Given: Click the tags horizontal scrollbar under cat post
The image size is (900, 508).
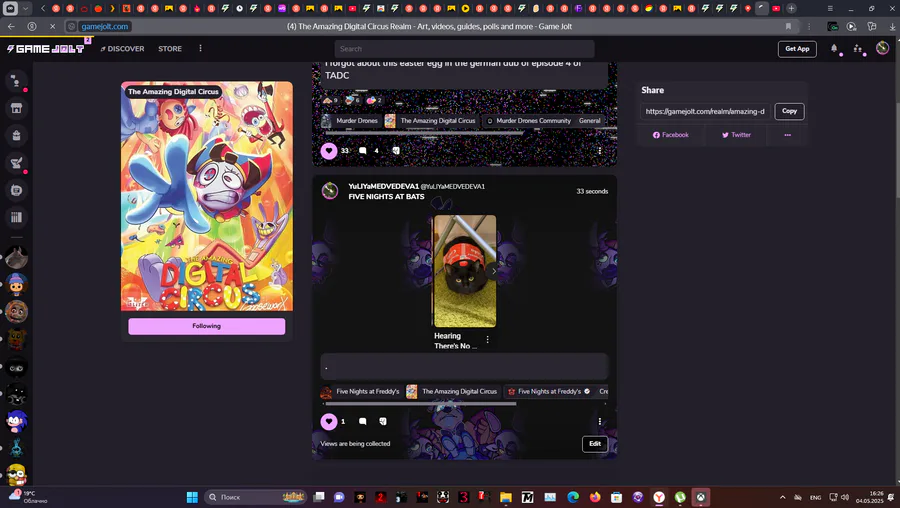Looking at the screenshot, I should click(x=421, y=404).
